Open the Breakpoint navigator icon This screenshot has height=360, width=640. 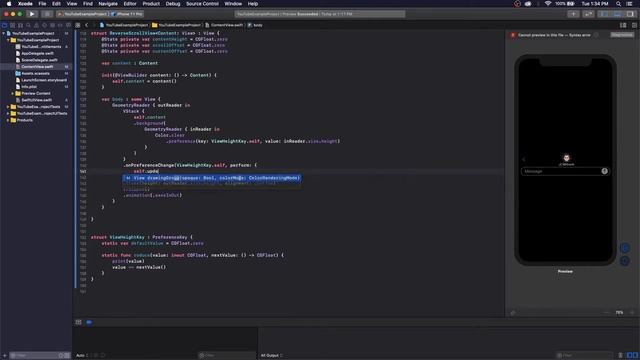coord(60,25)
